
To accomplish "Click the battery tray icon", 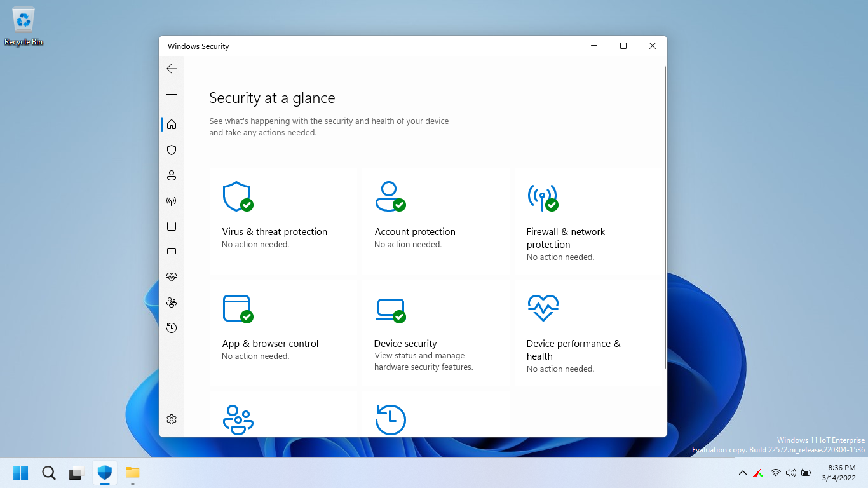I will click(x=806, y=473).
